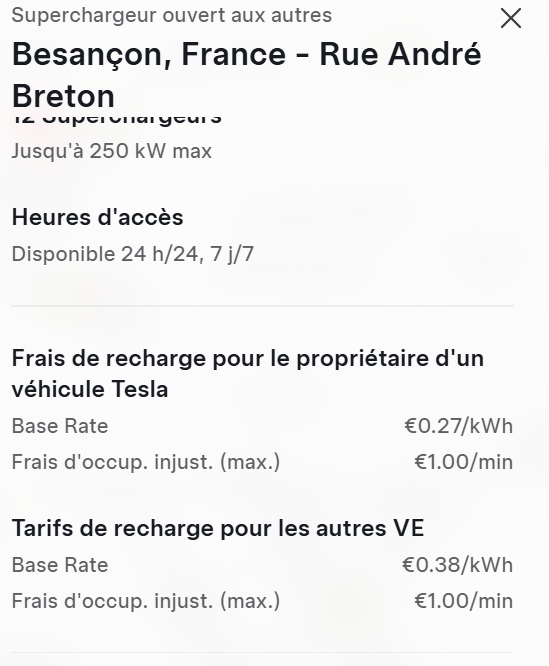The height and width of the screenshot is (666, 549).
Task: Click the 'Jusqu'à 250 kW max' text
Action: click(x=112, y=151)
